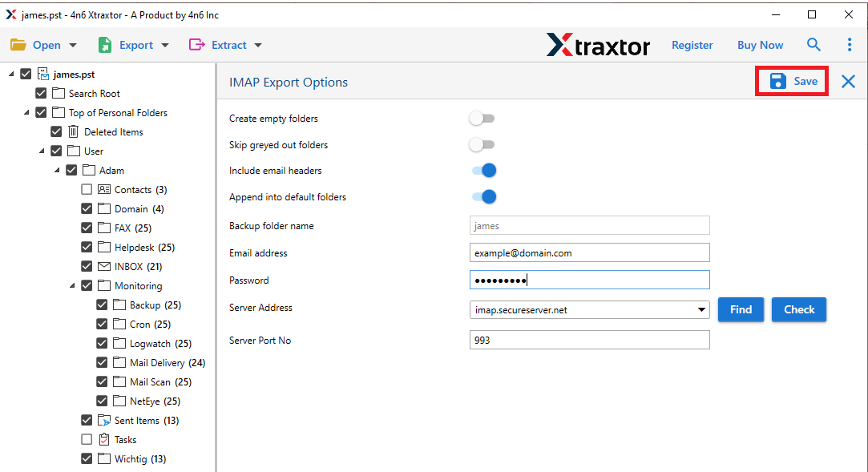Turn off Include email headers switch
Image resolution: width=868 pixels, height=472 pixels.
pos(484,171)
